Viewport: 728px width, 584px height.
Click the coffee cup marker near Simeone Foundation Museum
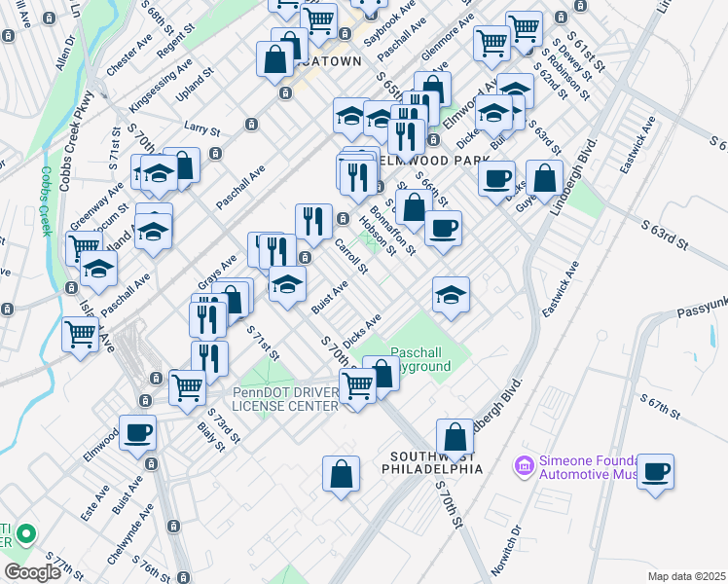655,475
